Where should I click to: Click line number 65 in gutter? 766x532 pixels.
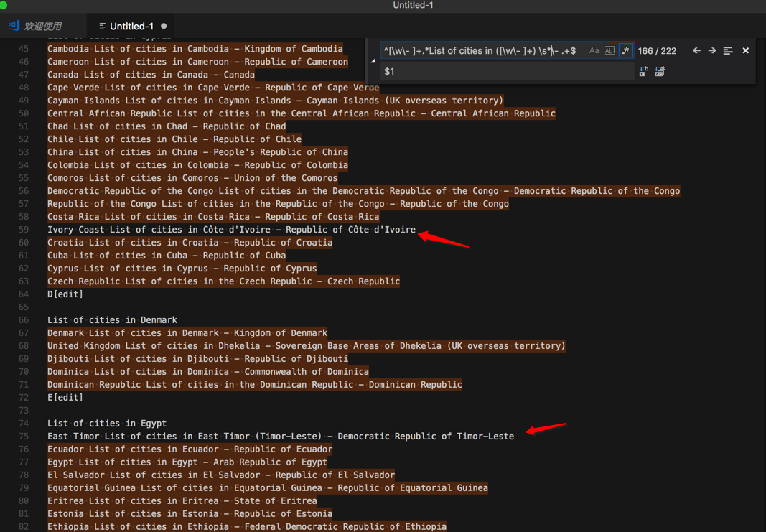click(24, 307)
